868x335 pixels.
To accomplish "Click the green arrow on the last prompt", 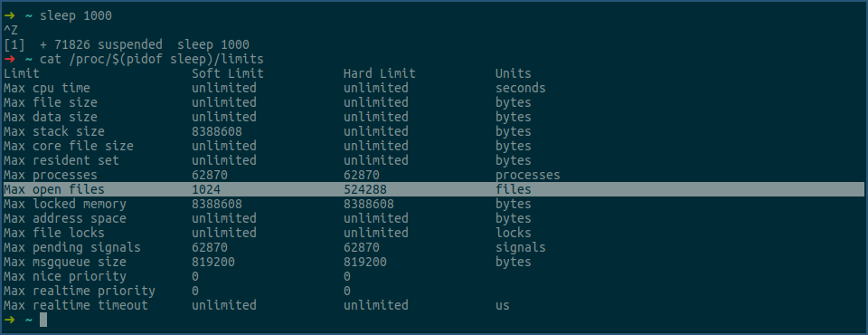I will (9, 320).
